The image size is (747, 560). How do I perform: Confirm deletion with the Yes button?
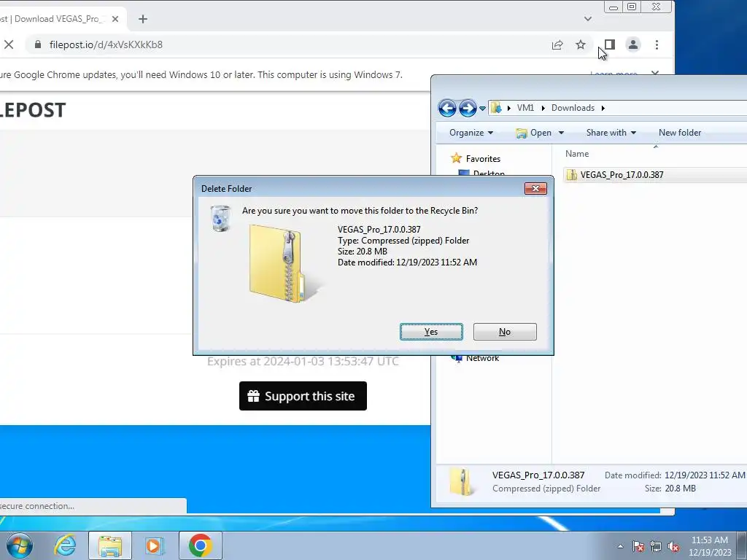(431, 332)
